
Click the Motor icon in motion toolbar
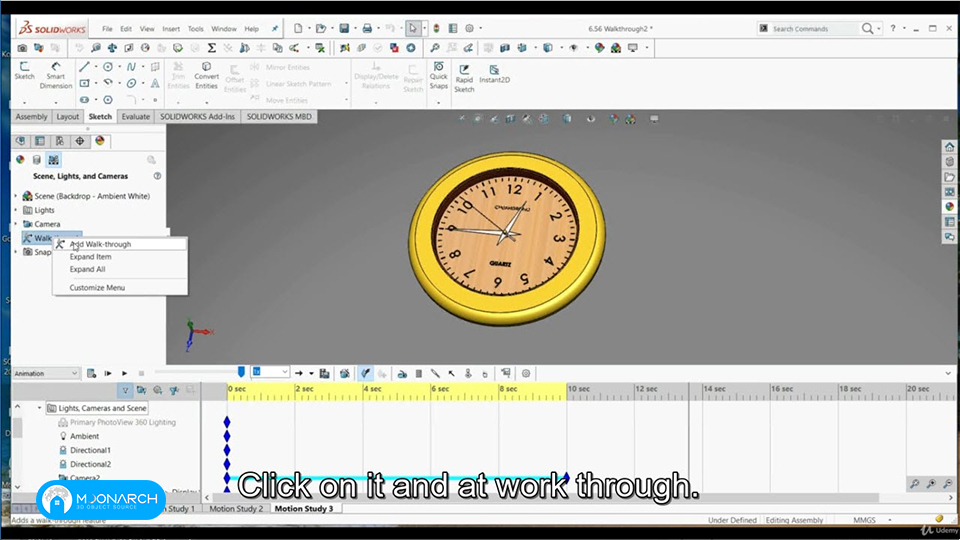402,373
